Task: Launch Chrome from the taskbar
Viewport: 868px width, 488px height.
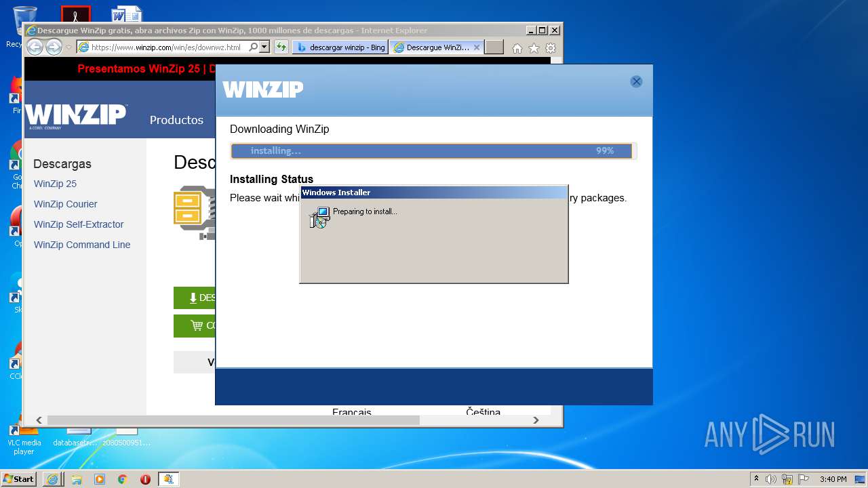Action: point(123,479)
